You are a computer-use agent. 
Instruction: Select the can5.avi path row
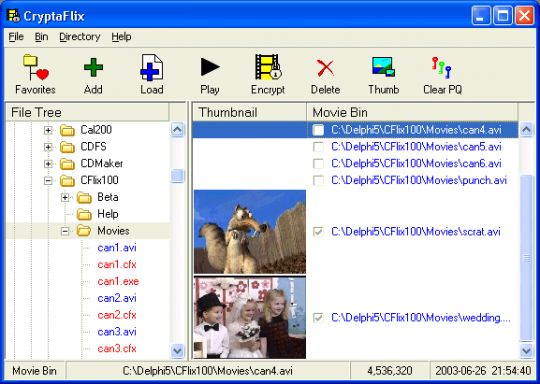click(x=416, y=147)
